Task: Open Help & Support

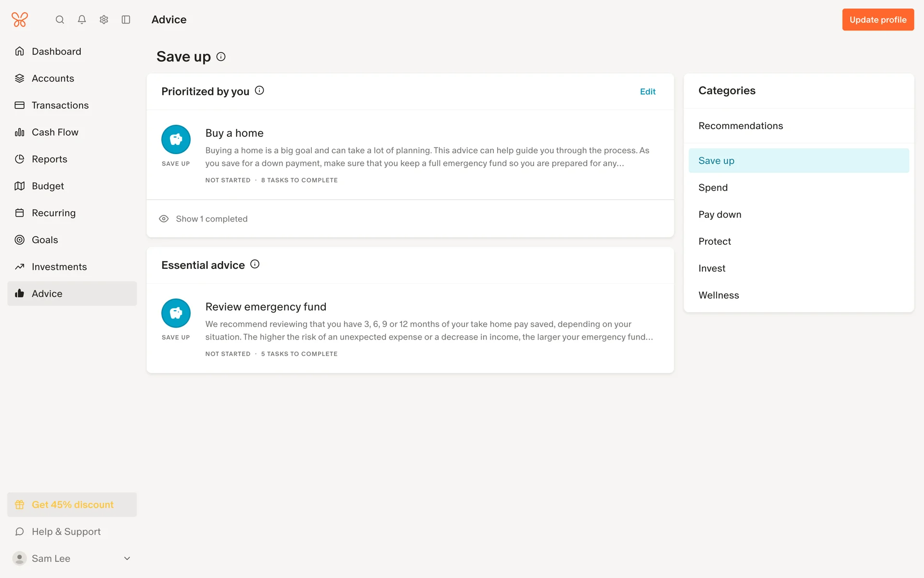Action: pyautogui.click(x=66, y=532)
